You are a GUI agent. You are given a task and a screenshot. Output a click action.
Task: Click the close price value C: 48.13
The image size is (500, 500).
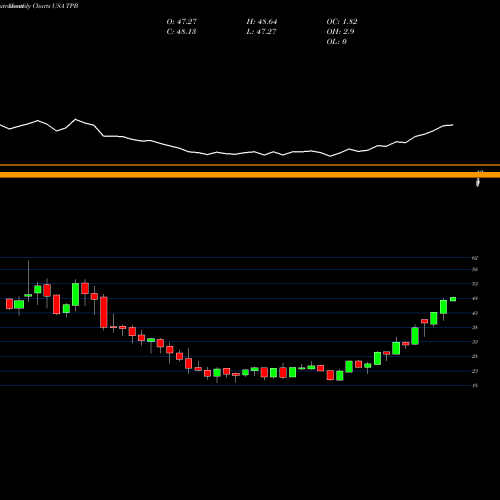(x=181, y=32)
